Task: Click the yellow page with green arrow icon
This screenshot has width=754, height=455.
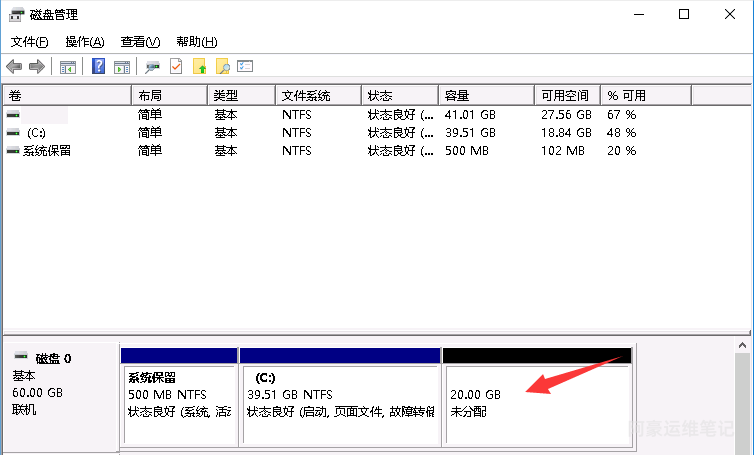Action: 199,67
